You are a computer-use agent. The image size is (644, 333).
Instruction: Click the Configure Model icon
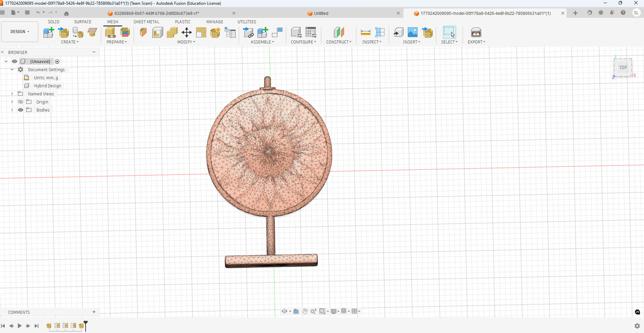(296, 32)
